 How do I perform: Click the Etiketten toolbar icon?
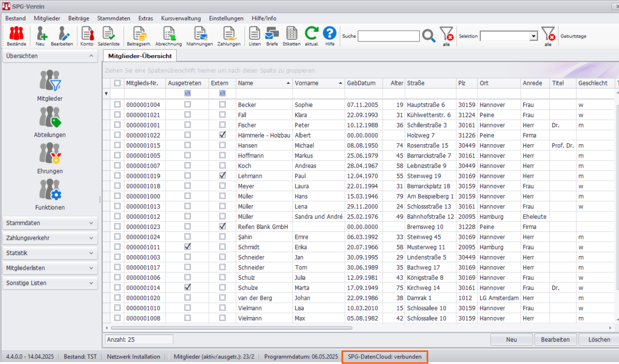pos(291,36)
